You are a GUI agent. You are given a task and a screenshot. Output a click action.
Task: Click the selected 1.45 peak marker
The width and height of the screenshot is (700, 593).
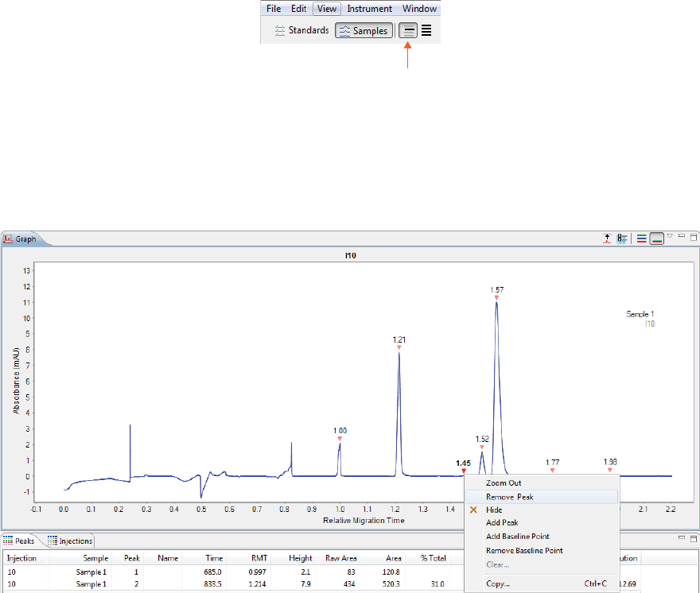[464, 471]
